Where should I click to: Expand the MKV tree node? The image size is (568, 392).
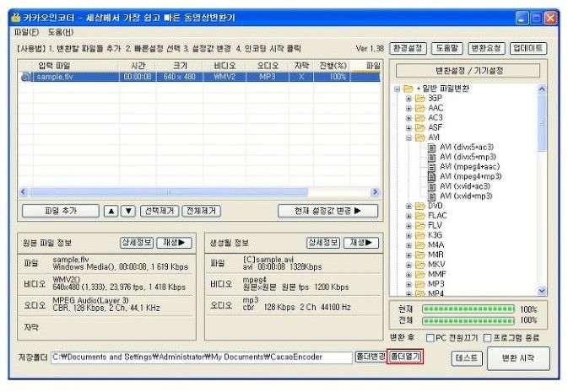(x=408, y=265)
